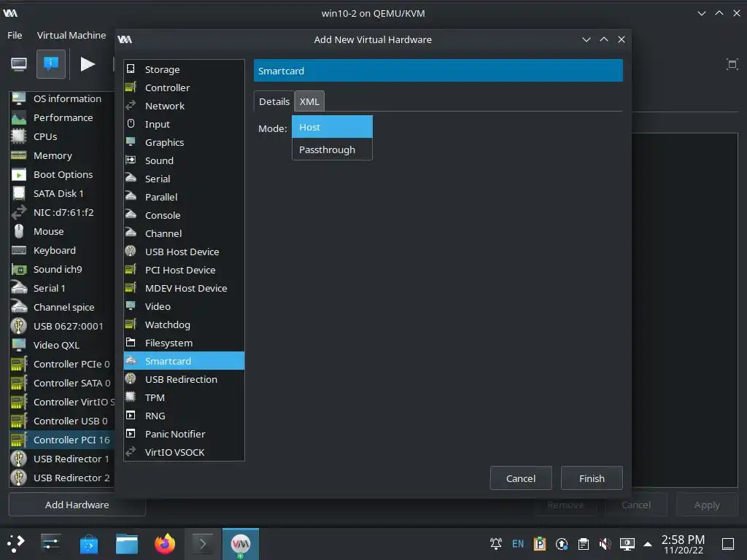Image resolution: width=747 pixels, height=560 pixels.
Task: Switch to the Details tab
Action: coord(274,101)
